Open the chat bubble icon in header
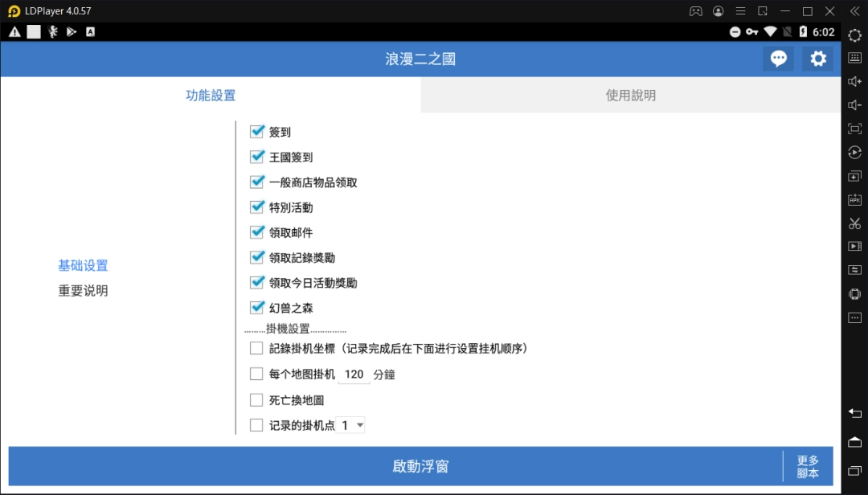The height and width of the screenshot is (495, 868). (x=778, y=59)
